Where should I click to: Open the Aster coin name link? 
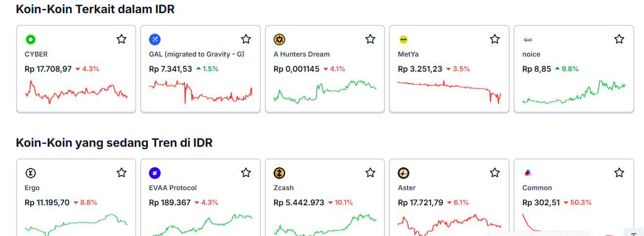(407, 188)
